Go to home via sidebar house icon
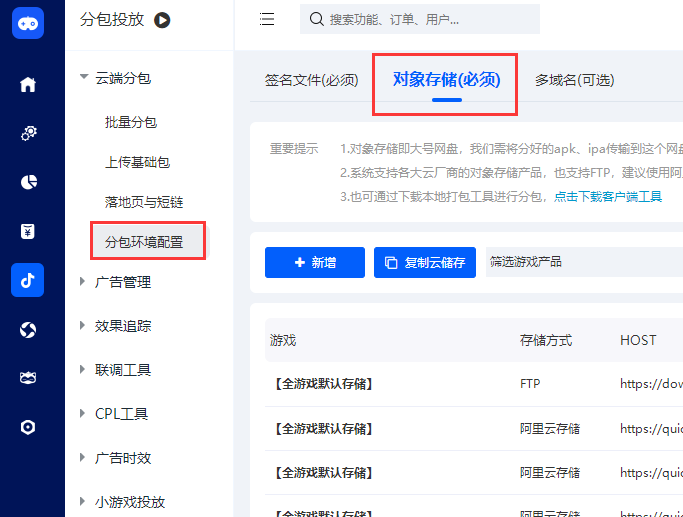Viewport: 683px width, 517px height. pyautogui.click(x=28, y=85)
